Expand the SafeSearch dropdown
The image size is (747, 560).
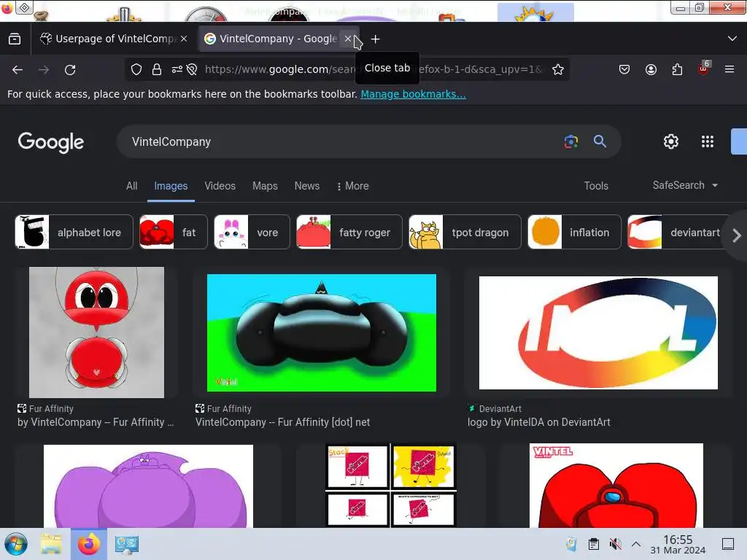pyautogui.click(x=685, y=185)
